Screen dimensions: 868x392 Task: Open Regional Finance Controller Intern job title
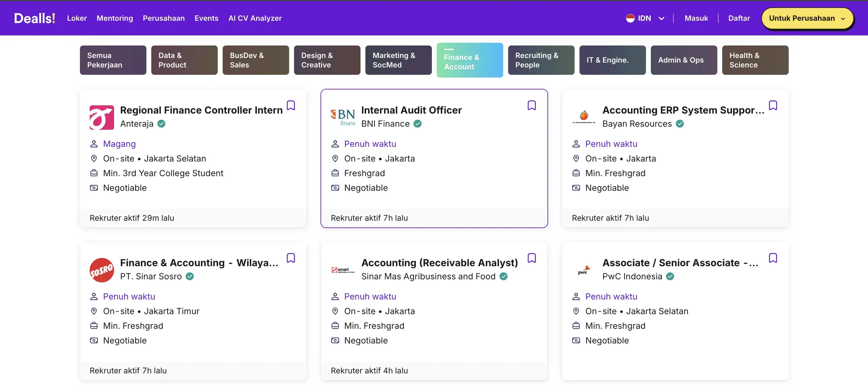tap(201, 110)
